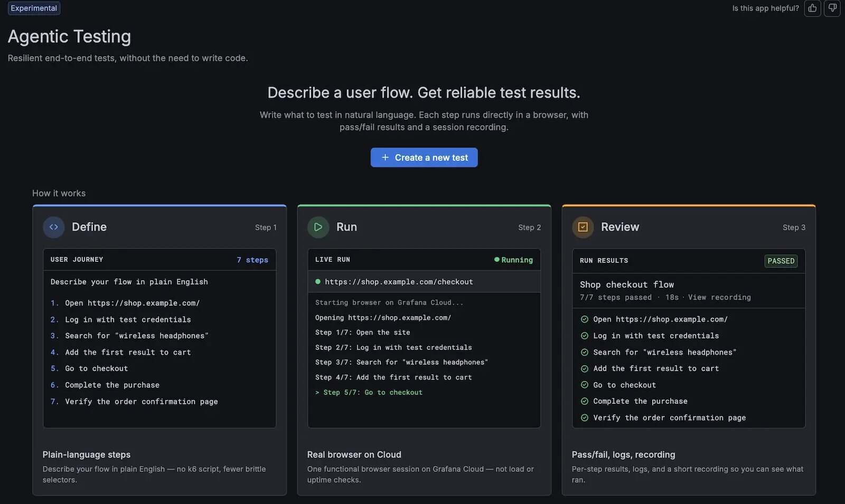The width and height of the screenshot is (845, 504).
Task: Click the Running status indicator
Action: point(513,260)
